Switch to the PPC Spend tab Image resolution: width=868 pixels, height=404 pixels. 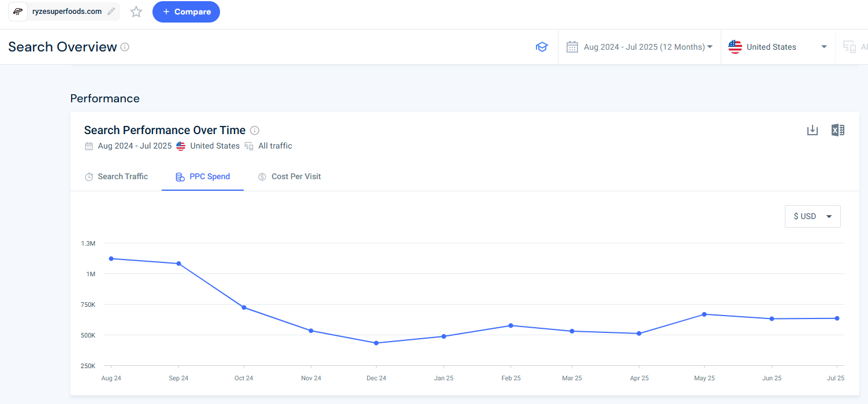click(x=203, y=176)
